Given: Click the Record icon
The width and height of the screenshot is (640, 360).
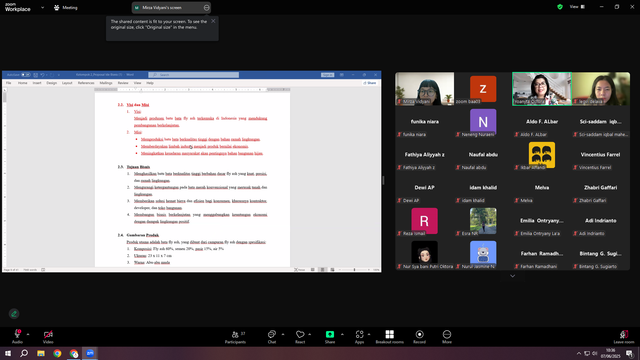Looking at the screenshot, I should pyautogui.click(x=419, y=334).
